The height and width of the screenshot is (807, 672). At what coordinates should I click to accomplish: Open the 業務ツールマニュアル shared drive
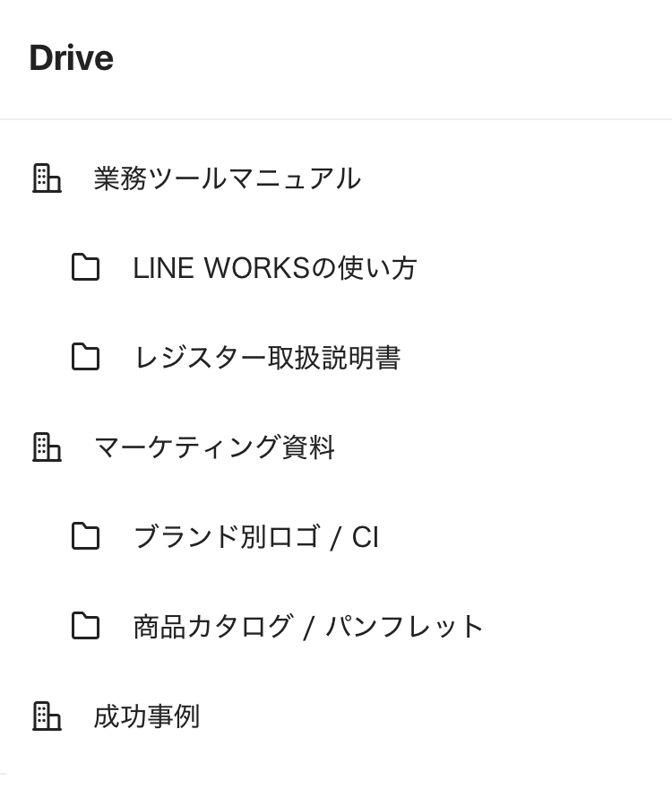point(227,178)
